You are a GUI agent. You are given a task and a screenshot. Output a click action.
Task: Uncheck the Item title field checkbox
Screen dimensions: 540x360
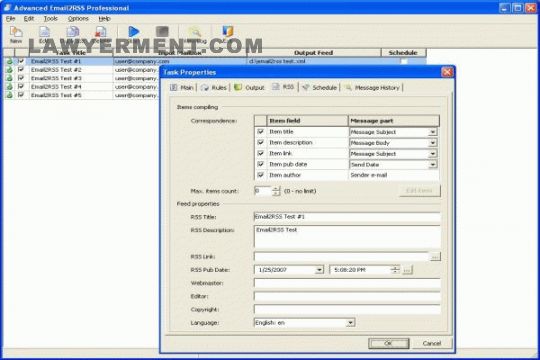260,132
